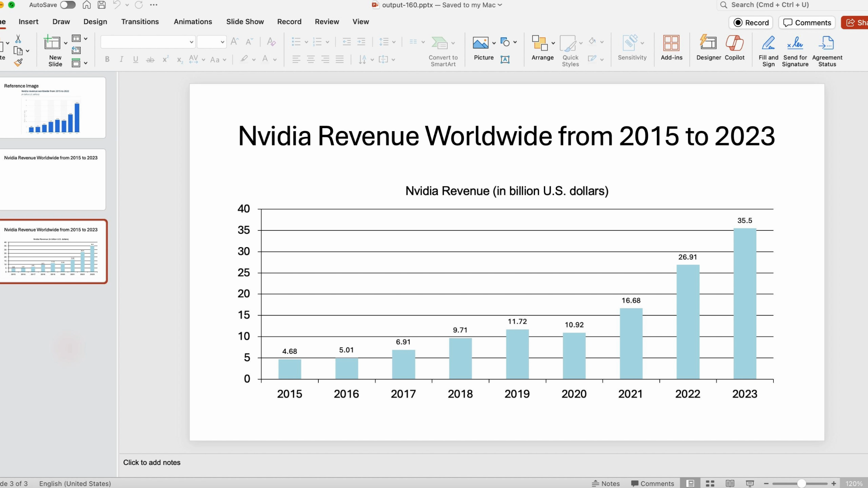
Task: Open the Transitions tab
Action: point(140,22)
